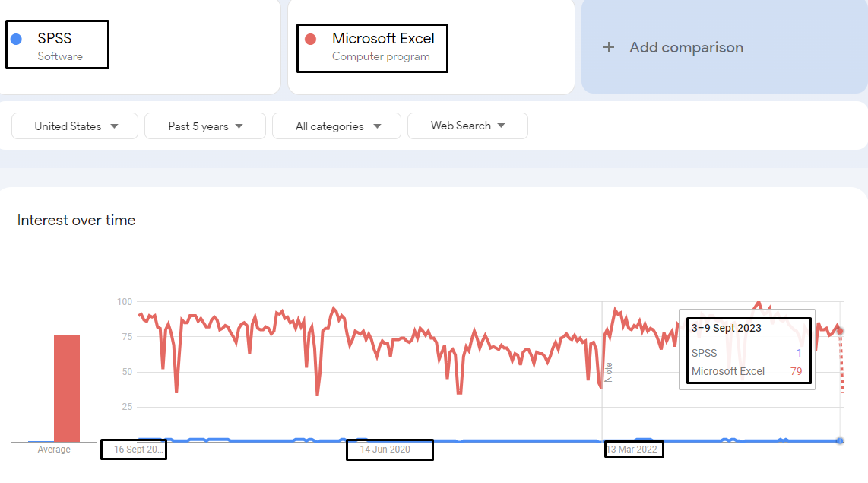This screenshot has width=868, height=483.
Task: Expand the All categories dropdown
Action: 337,126
